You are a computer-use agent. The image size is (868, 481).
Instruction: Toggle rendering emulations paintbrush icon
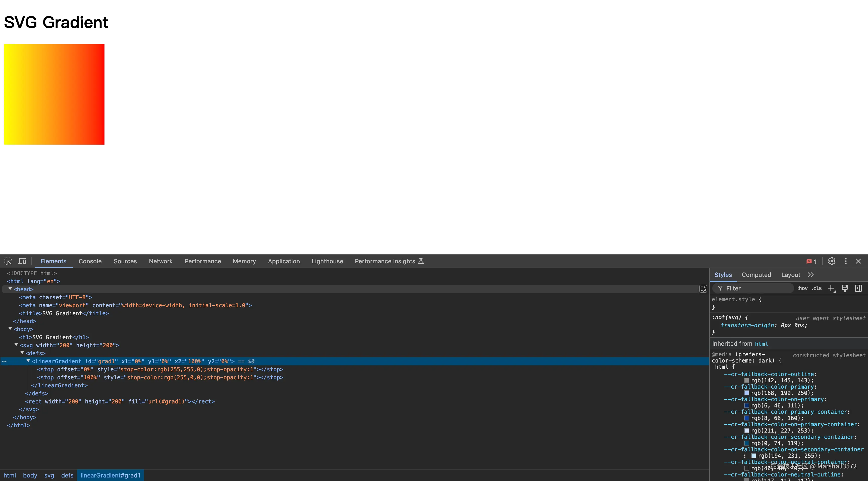coord(845,288)
